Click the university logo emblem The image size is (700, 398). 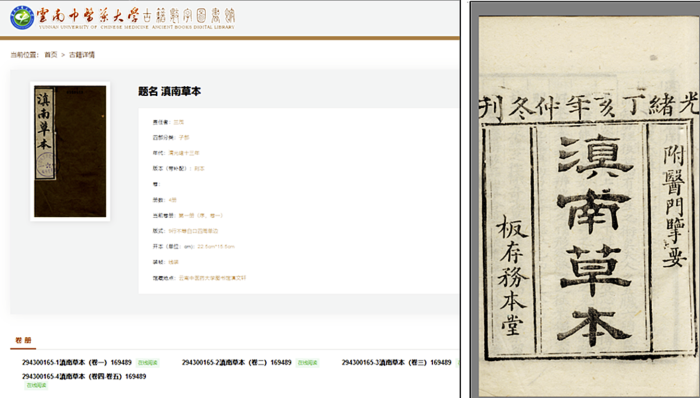click(22, 18)
